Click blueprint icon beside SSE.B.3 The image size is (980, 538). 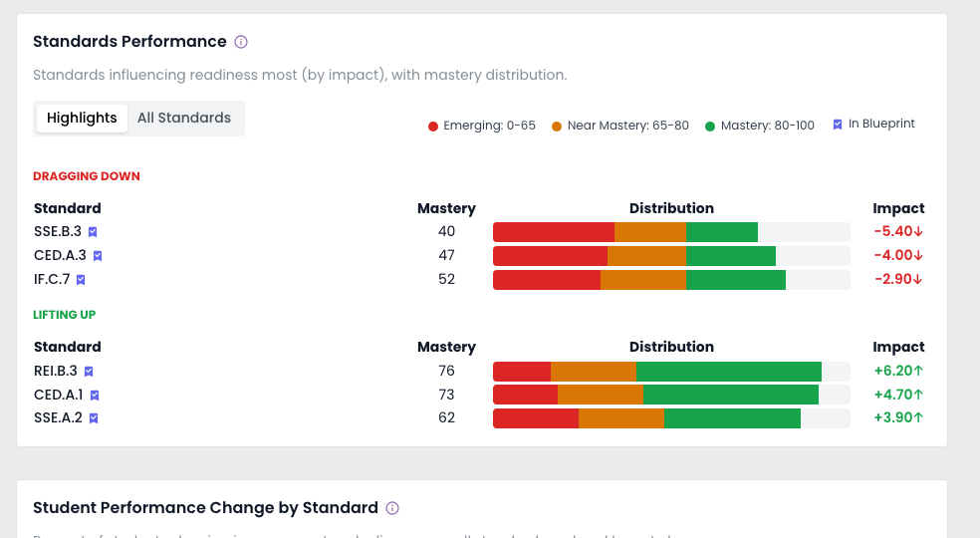(x=93, y=232)
